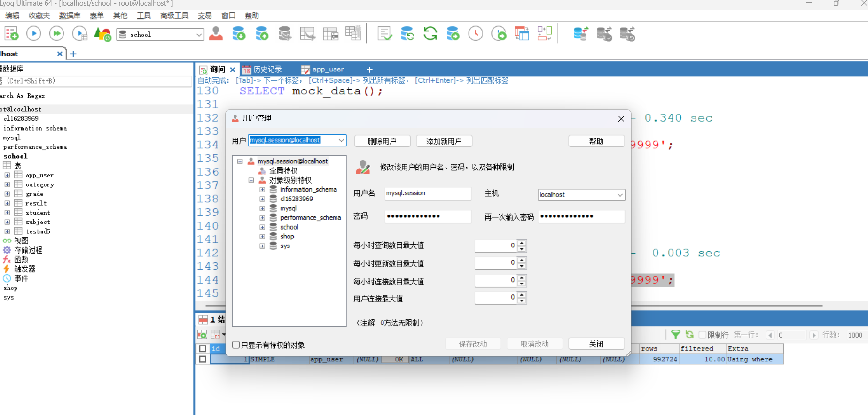The height and width of the screenshot is (415, 868).
Task: Add a new query tab with plus
Action: click(x=369, y=69)
